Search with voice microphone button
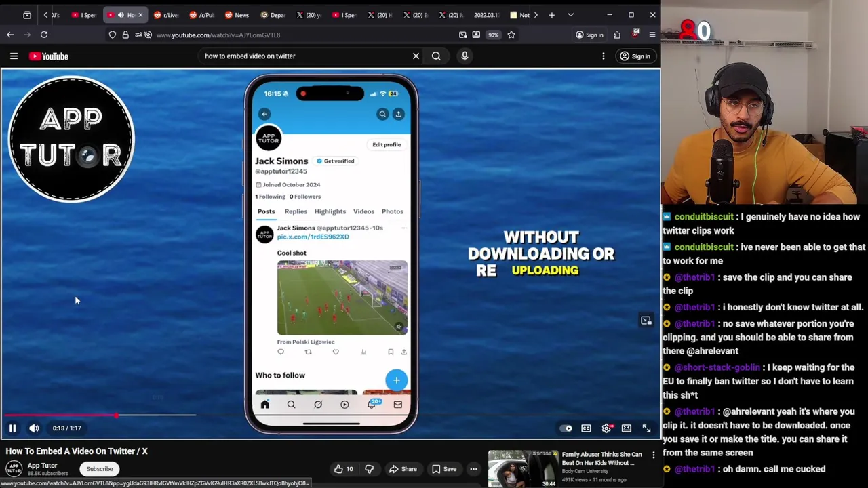 pos(465,56)
